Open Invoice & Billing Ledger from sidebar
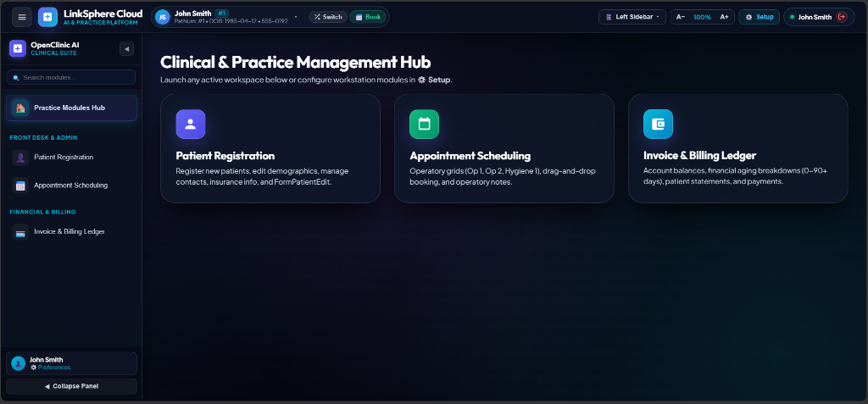 coord(71,232)
